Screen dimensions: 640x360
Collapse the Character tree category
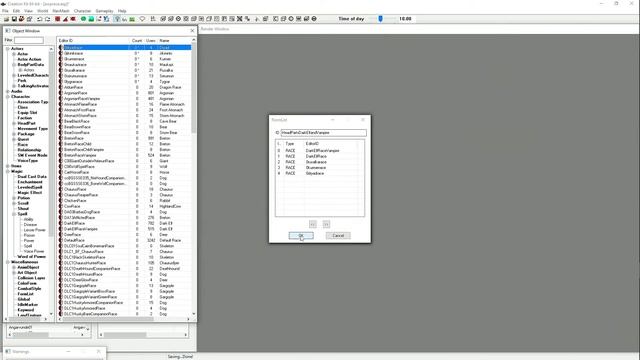pos(8,97)
